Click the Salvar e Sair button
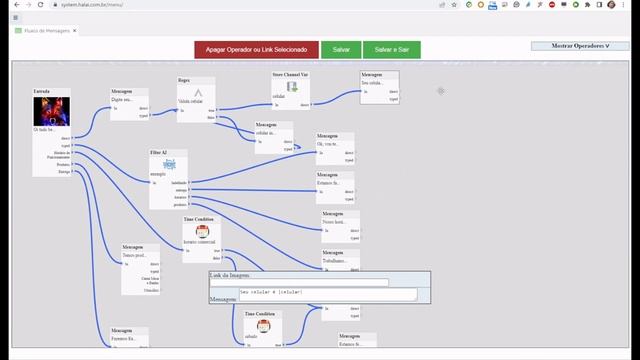 (x=392, y=50)
